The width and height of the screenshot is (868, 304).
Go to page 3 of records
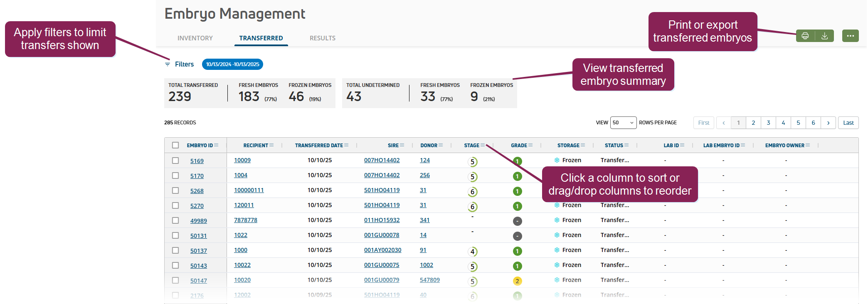(x=768, y=123)
